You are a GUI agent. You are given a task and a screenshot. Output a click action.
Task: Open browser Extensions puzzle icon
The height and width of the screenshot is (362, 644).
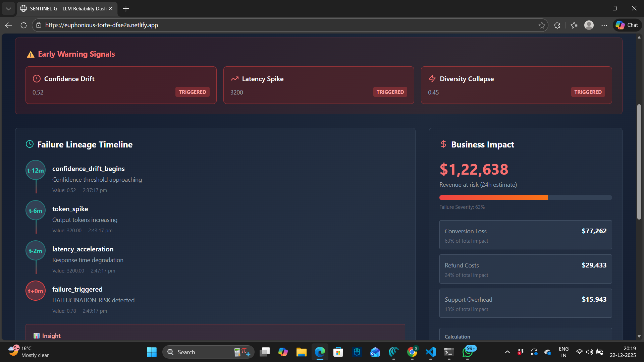coord(557,25)
